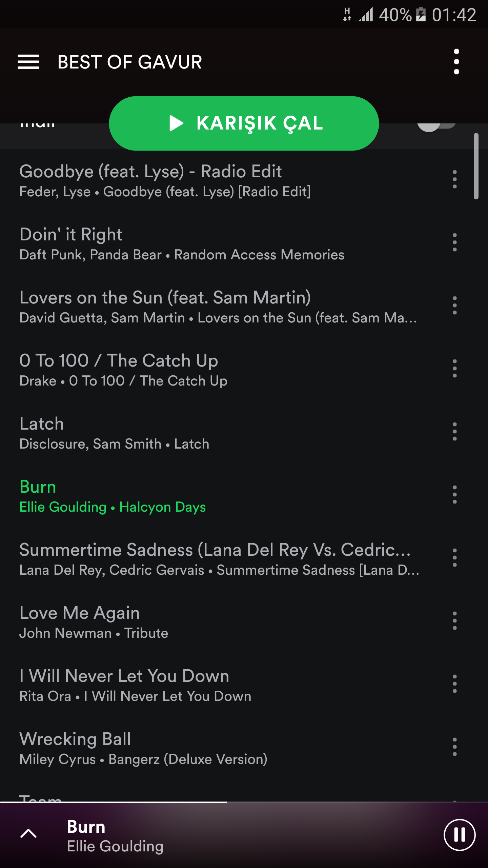Click the playback progress bar above player
This screenshot has height=868, width=488.
point(244,802)
